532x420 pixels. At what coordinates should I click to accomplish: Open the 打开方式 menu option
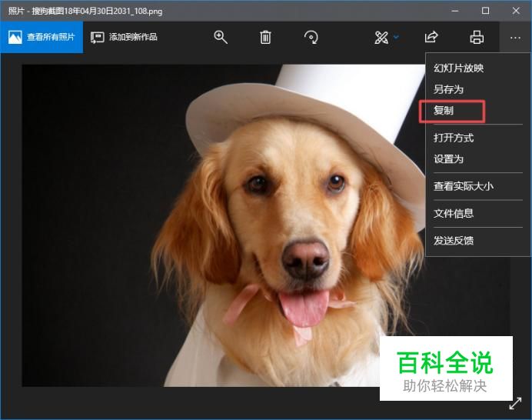tap(454, 138)
